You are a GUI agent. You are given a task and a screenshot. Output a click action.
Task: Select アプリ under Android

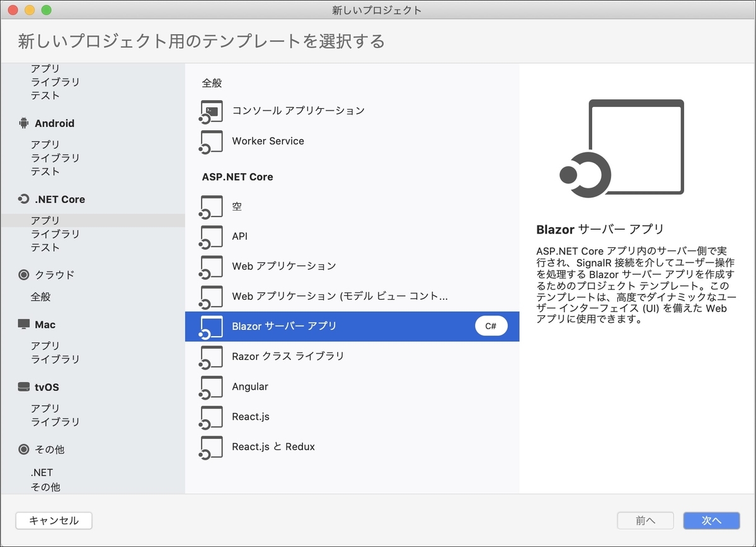[x=45, y=144]
